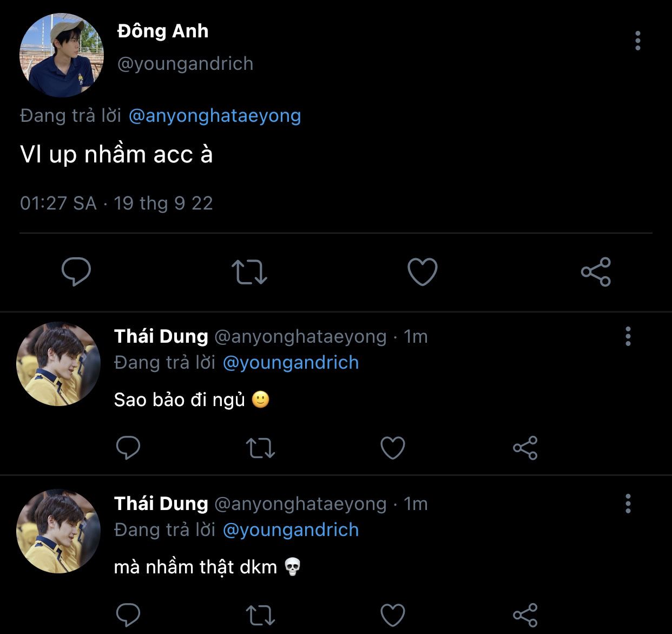The image size is (672, 634).
Task: Reply to 'Sao bảo đi ngủ' tweet
Action: click(128, 448)
